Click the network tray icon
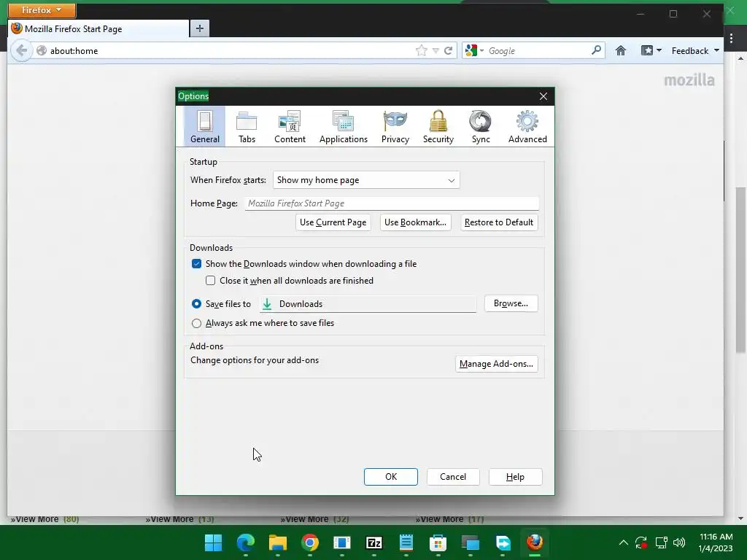747x560 pixels. point(661,542)
